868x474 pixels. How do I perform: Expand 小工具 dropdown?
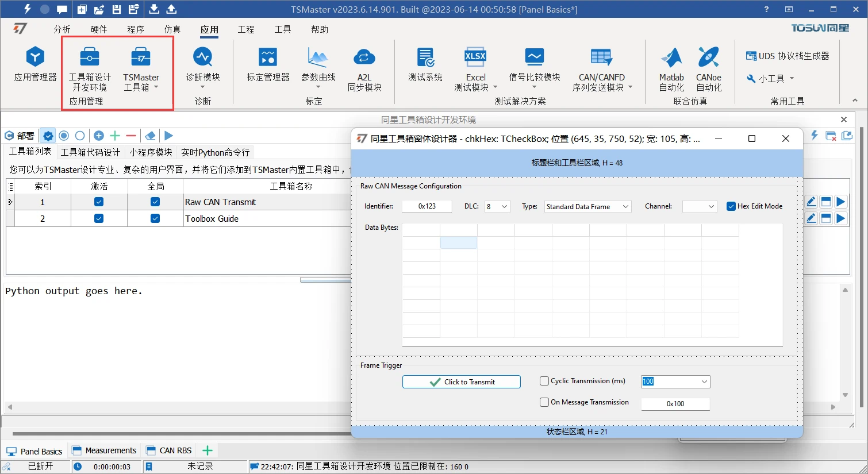pos(792,78)
